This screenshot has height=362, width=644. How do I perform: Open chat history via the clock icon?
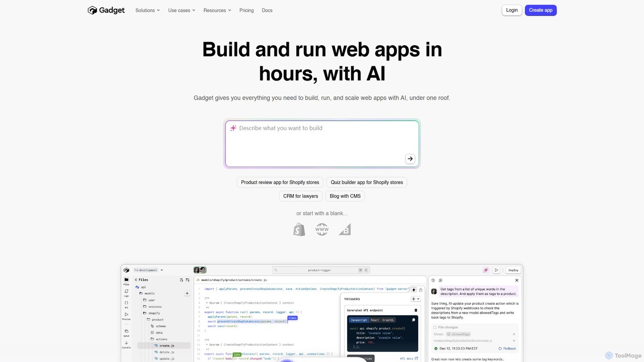point(433,280)
